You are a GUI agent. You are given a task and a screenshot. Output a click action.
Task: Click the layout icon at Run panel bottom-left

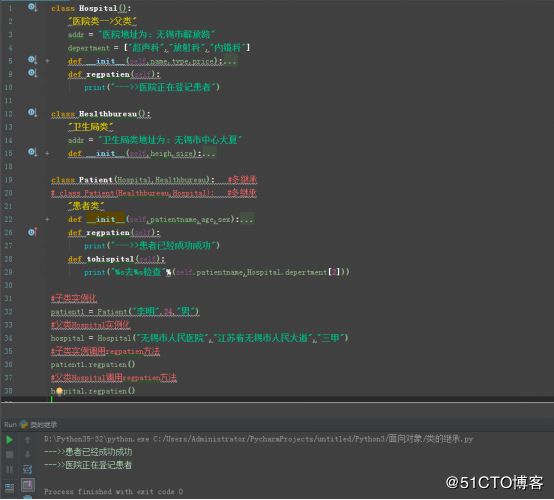point(10,488)
